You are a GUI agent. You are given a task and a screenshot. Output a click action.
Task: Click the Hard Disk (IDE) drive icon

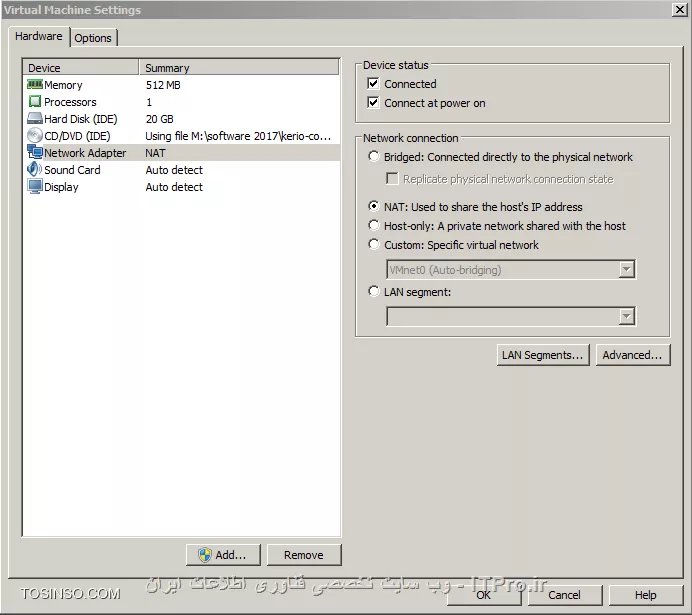[35, 118]
